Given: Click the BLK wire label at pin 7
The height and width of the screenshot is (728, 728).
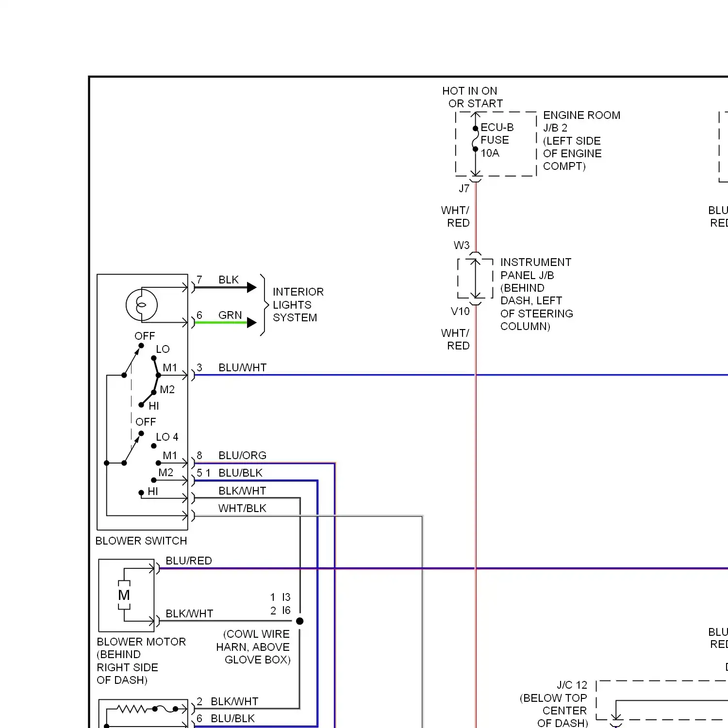Looking at the screenshot, I should click(229, 280).
